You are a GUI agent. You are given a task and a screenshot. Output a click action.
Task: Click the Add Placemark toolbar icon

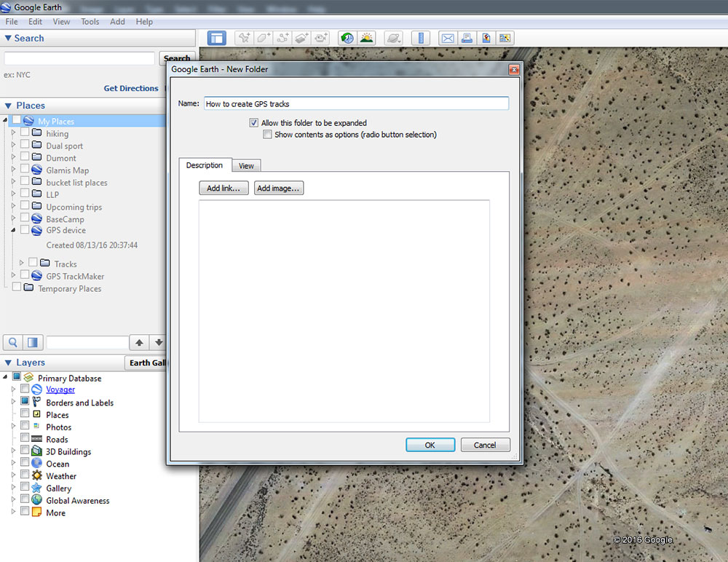pos(244,38)
